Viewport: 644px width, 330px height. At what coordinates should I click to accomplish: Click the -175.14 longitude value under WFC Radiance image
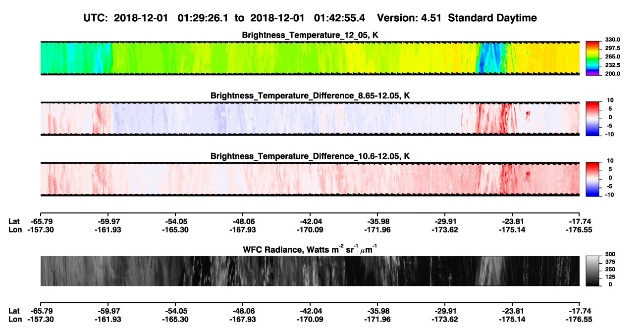(x=512, y=320)
